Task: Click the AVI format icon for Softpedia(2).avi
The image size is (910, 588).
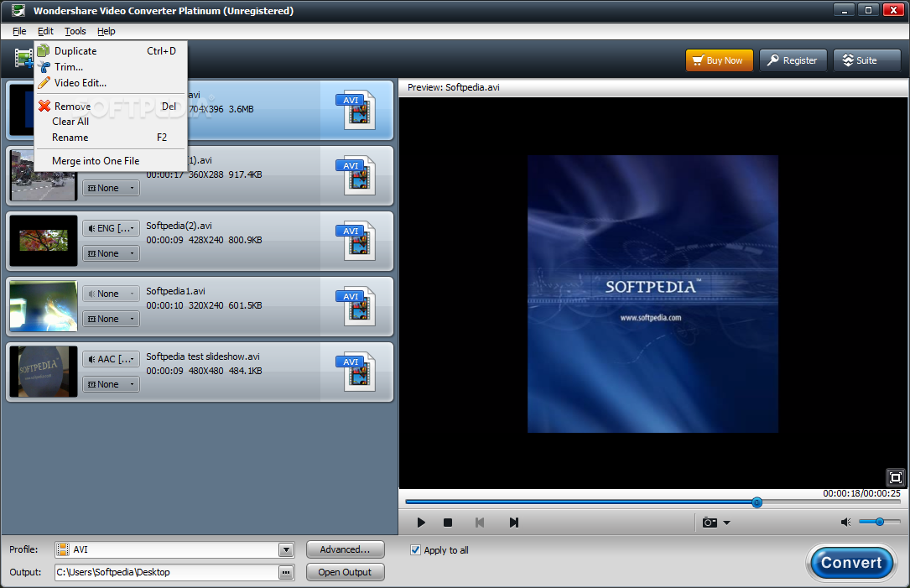Action: click(x=356, y=241)
